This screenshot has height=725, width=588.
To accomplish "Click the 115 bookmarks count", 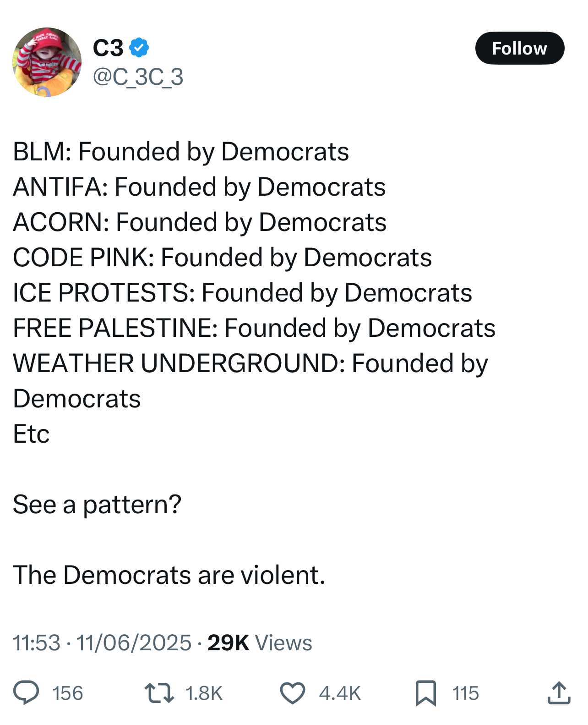I will 465,693.
